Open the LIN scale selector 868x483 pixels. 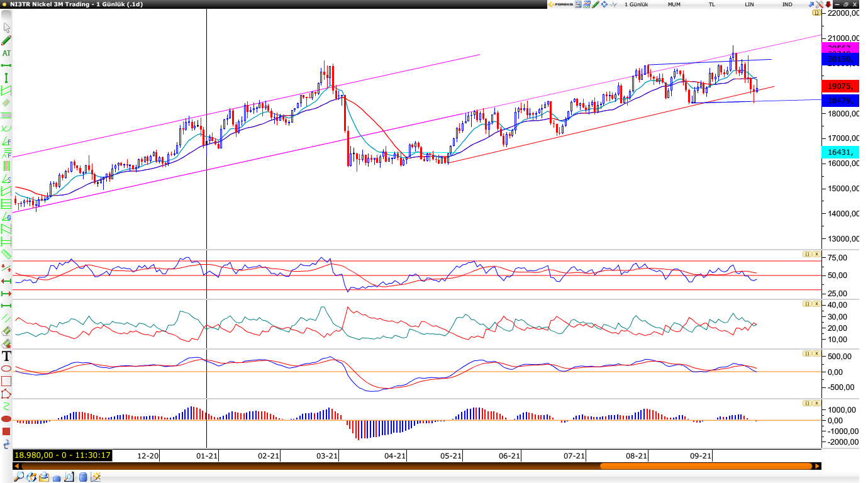[750, 4]
